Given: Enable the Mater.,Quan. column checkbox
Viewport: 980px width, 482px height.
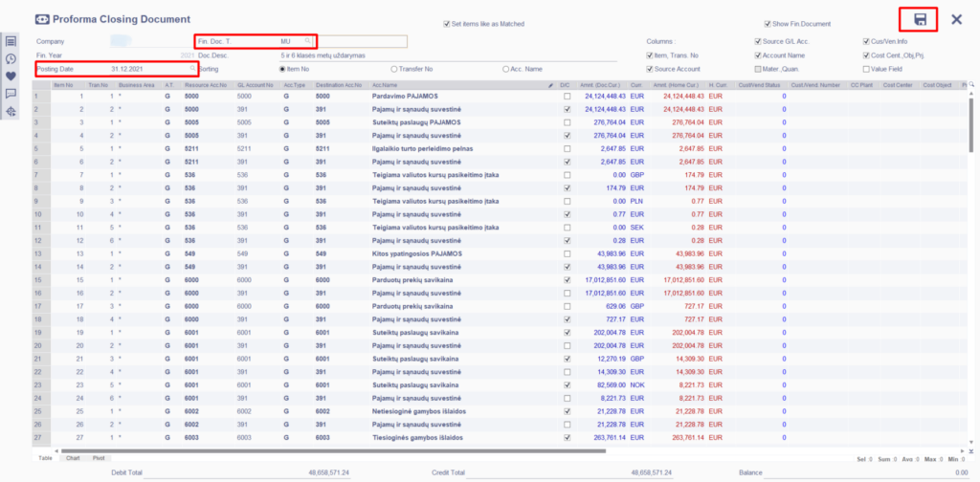Looking at the screenshot, I should pyautogui.click(x=758, y=69).
